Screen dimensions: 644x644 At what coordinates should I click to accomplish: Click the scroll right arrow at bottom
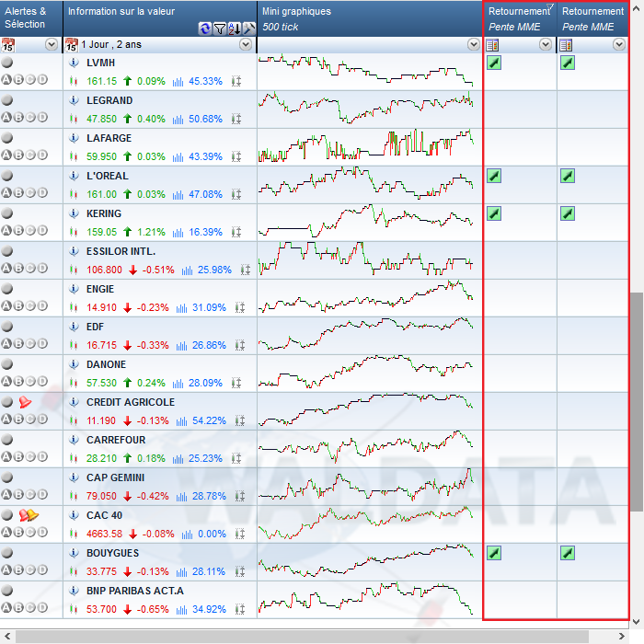(621, 637)
